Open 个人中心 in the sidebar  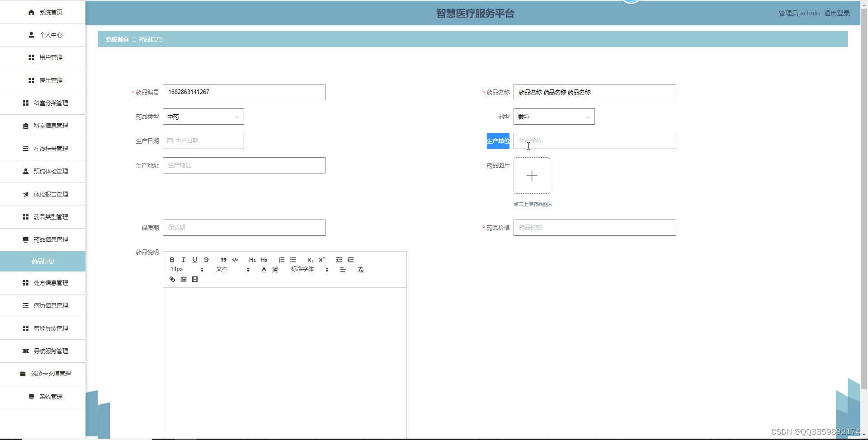(42, 35)
